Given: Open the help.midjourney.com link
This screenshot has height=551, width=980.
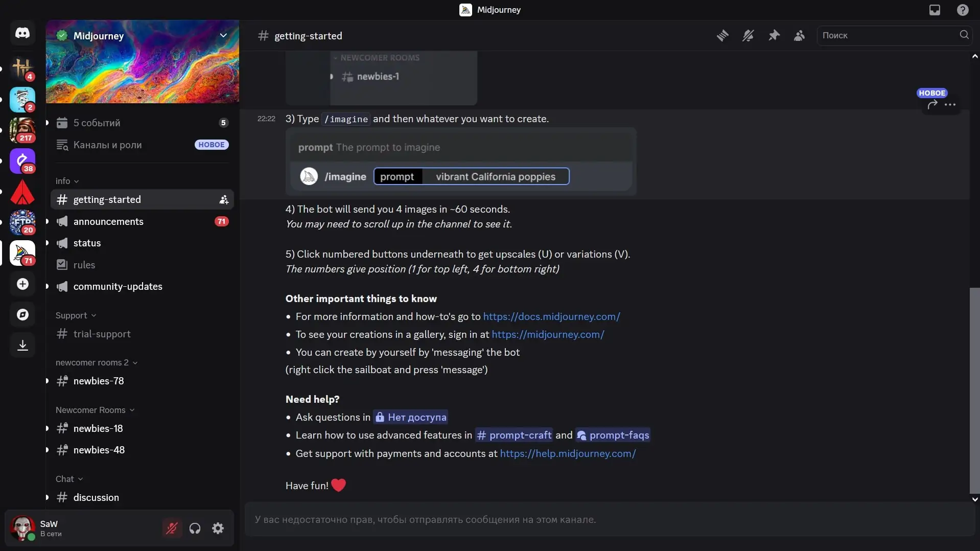Looking at the screenshot, I should 568,453.
